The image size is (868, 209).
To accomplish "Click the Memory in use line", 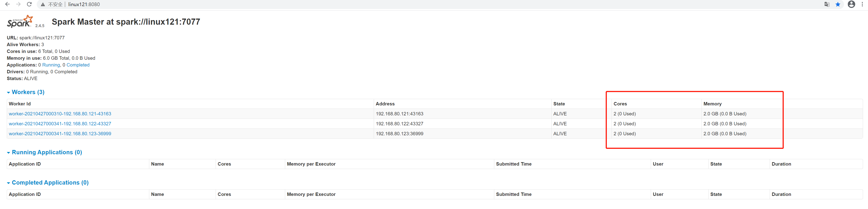I will click(x=51, y=58).
